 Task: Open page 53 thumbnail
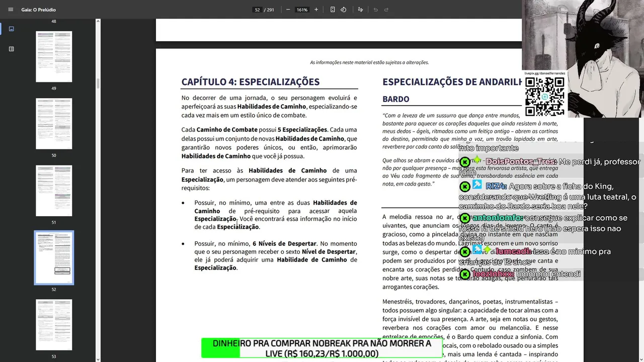(54, 325)
